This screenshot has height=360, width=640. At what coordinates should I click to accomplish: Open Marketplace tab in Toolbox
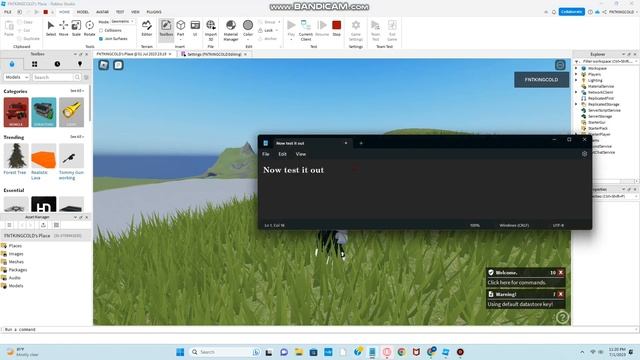click(11, 64)
